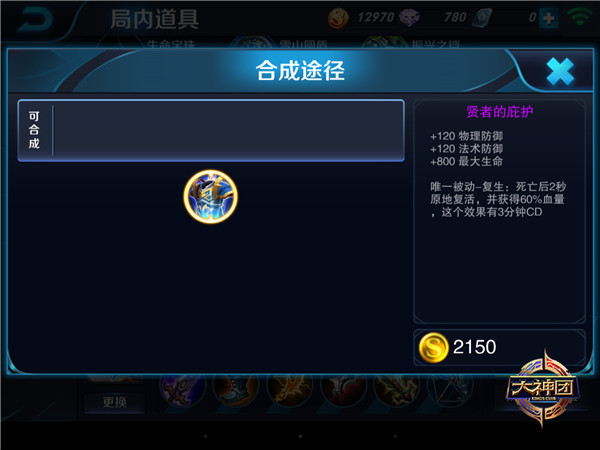Select the bow item in the bottom row

[450, 390]
